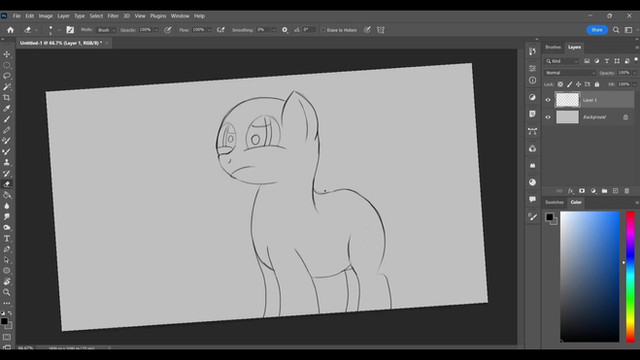Viewport: 640px width, 360px height.
Task: Select the Pen tool
Action: pos(7,249)
